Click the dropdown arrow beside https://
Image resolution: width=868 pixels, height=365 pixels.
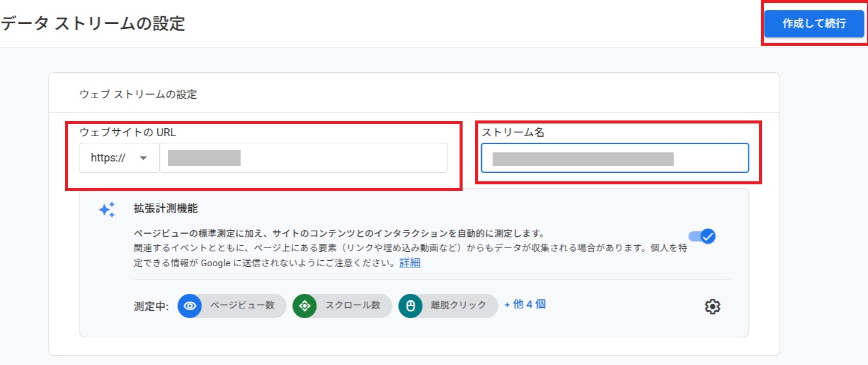pos(143,158)
